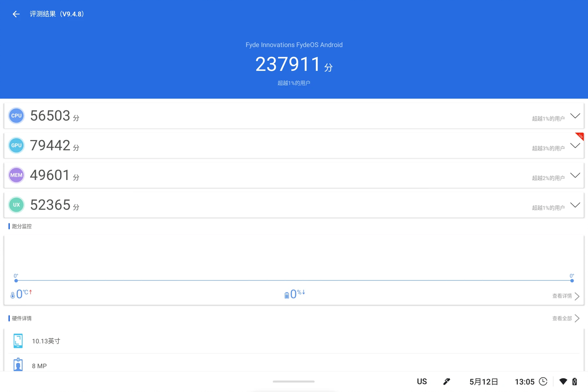Image resolution: width=588 pixels, height=392 pixels.
Task: Click the purple MEM score badge
Action: [16, 175]
